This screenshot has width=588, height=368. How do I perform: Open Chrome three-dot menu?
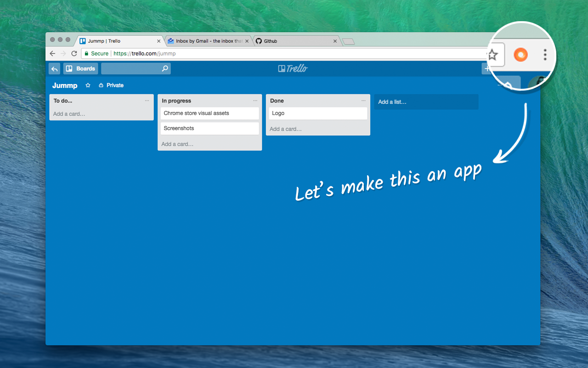pyautogui.click(x=545, y=55)
